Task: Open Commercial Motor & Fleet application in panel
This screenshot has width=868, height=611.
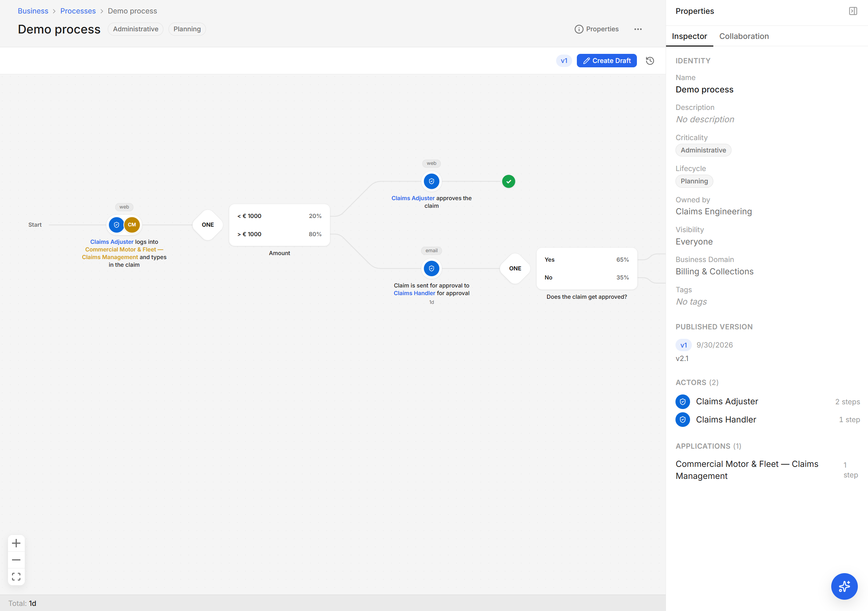Action: 747,470
